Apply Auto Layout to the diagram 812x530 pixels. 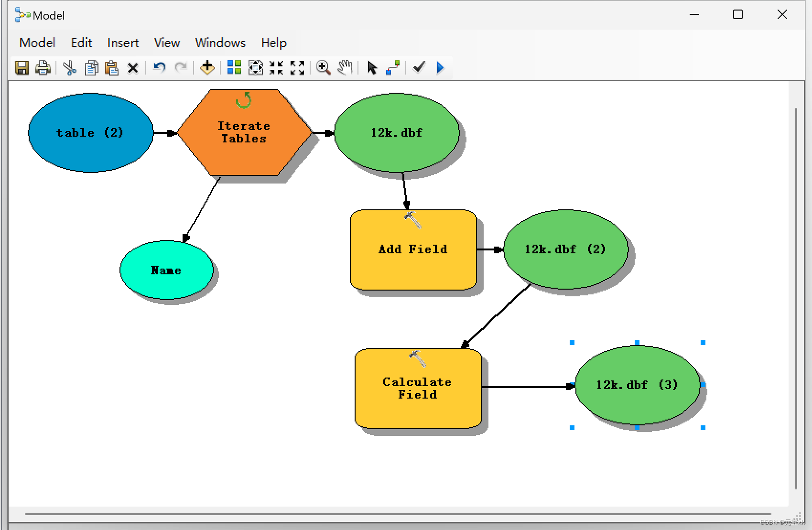234,67
